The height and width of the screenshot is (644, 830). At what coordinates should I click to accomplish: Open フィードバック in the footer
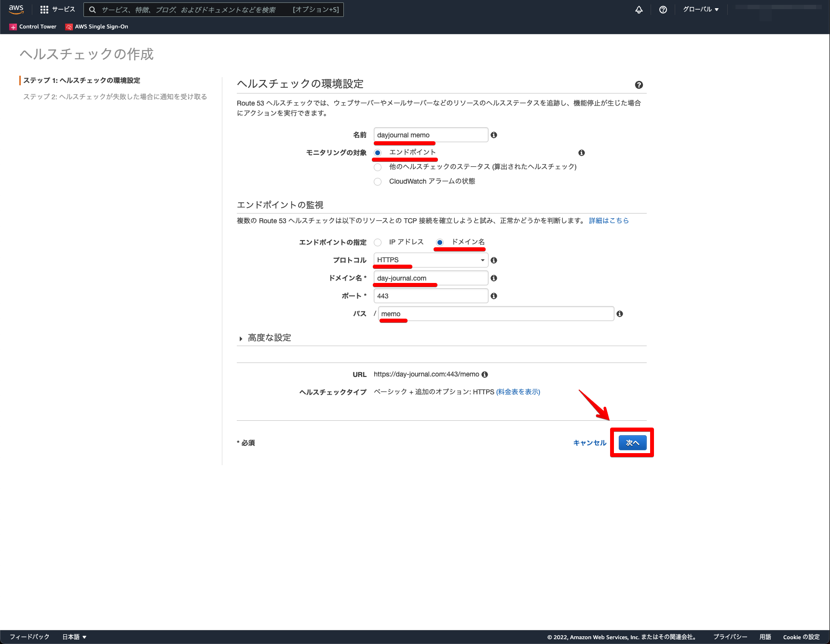(29, 637)
